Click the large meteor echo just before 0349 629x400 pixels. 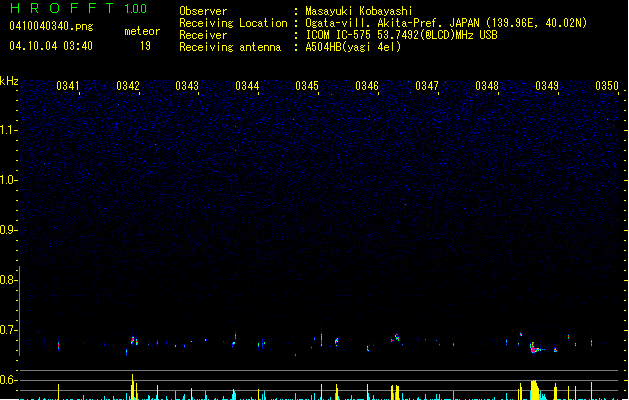tap(535, 348)
